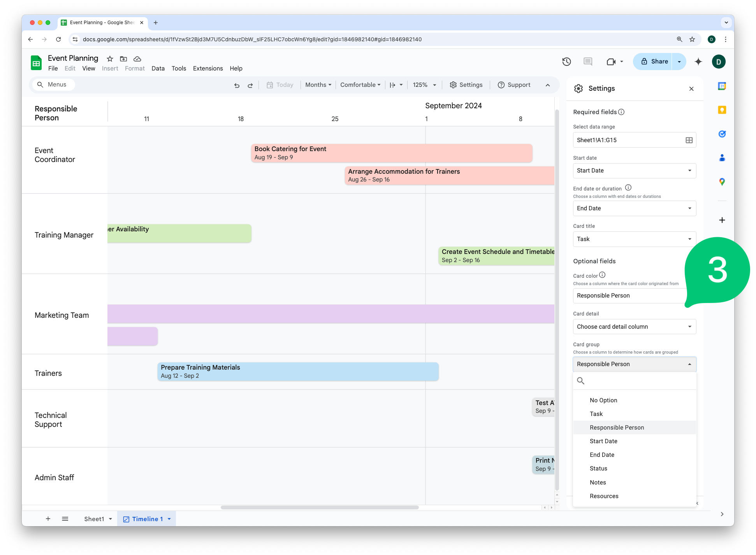This screenshot has height=555, width=756.
Task: Show the comment history
Action: [x=587, y=62]
